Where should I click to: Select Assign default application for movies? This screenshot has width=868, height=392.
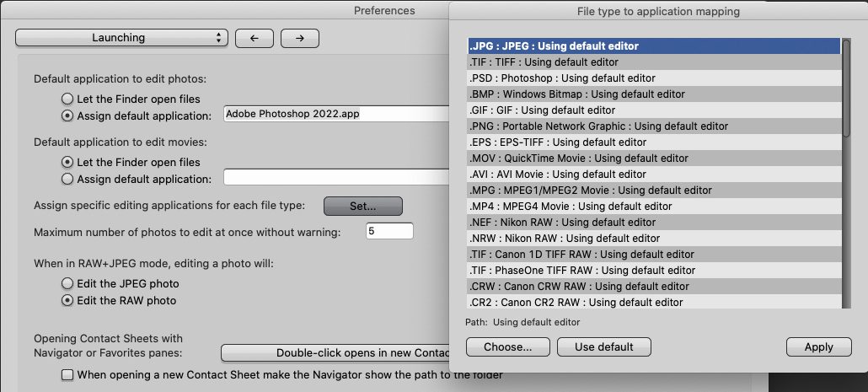click(x=67, y=179)
